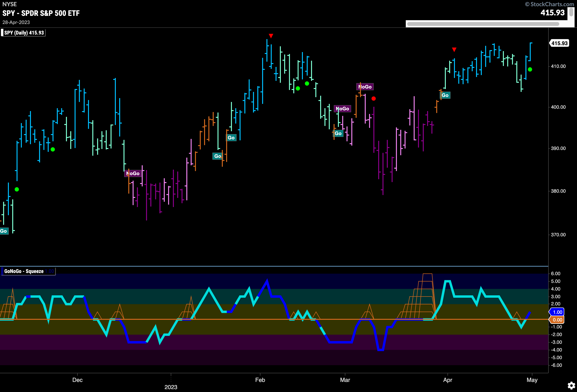Select the GoNoGo - Squeeze indicator legend
This screenshot has width=577, height=392.
[28, 271]
